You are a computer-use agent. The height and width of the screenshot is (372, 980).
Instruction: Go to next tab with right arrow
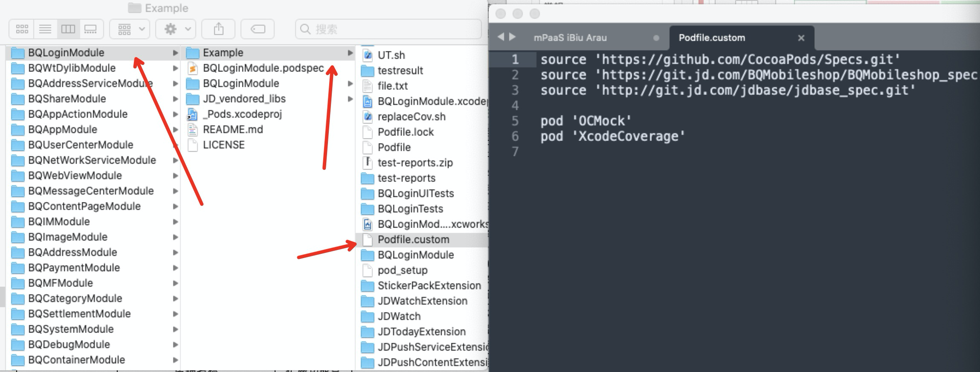pyautogui.click(x=513, y=37)
